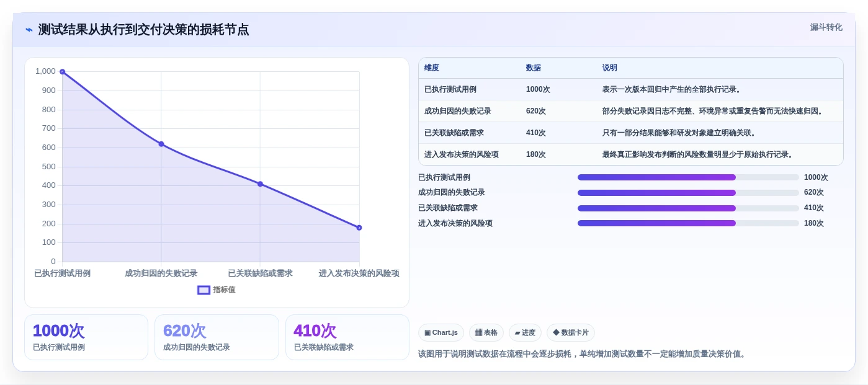868x385 pixels.
Task: Click table cell 已关联缺陷或需求
Action: point(454,133)
